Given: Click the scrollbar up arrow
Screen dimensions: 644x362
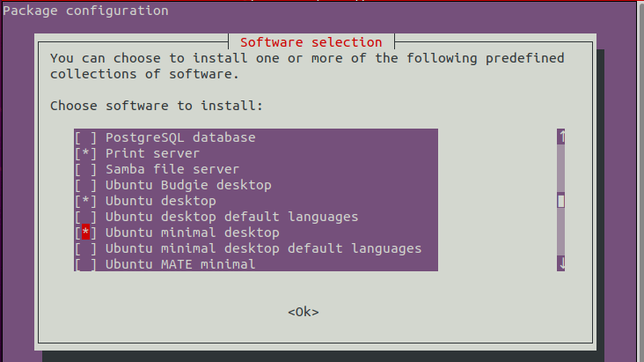Looking at the screenshot, I should pyautogui.click(x=561, y=137).
